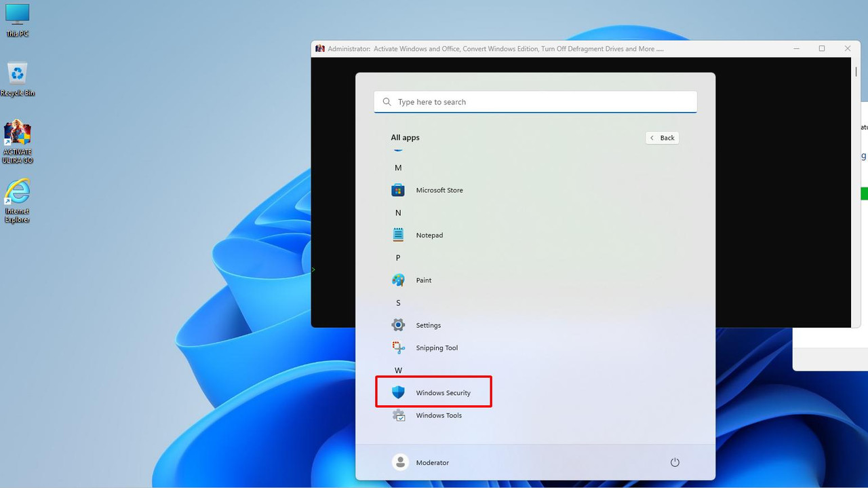Image resolution: width=868 pixels, height=488 pixels.
Task: Click the Snipping Tool scissors icon
Action: 398,348
